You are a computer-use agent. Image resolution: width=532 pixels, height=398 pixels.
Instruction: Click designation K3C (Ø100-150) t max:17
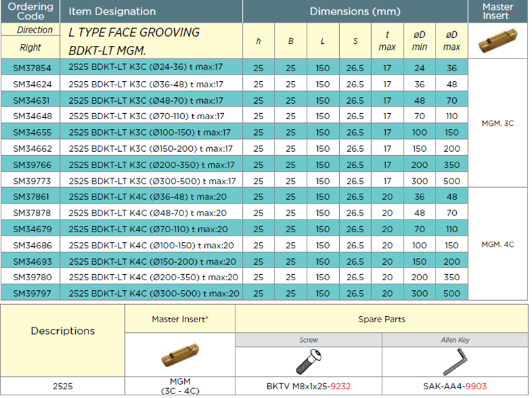[150, 132]
